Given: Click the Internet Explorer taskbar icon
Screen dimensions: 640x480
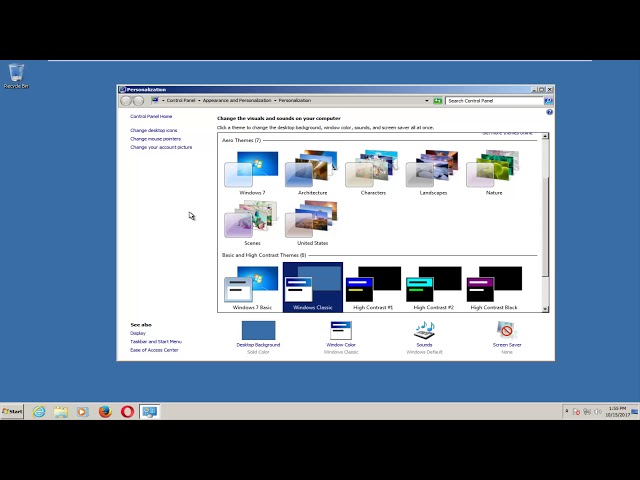Looking at the screenshot, I should [39, 411].
